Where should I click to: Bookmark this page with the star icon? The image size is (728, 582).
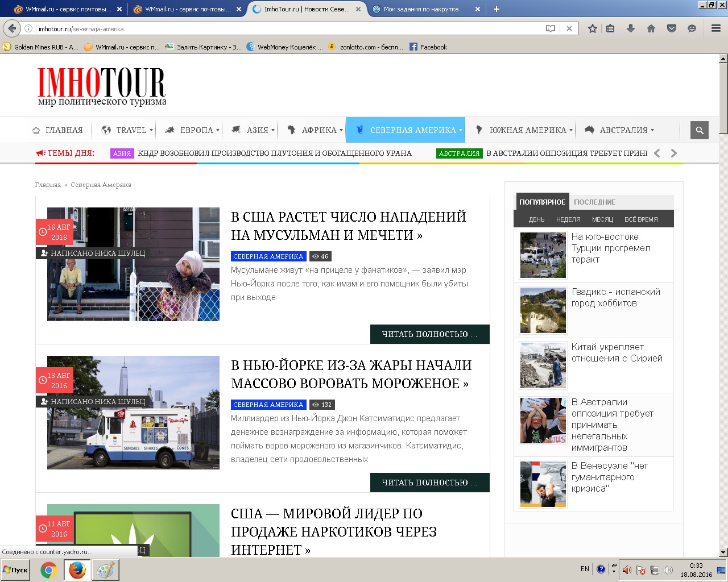click(592, 28)
